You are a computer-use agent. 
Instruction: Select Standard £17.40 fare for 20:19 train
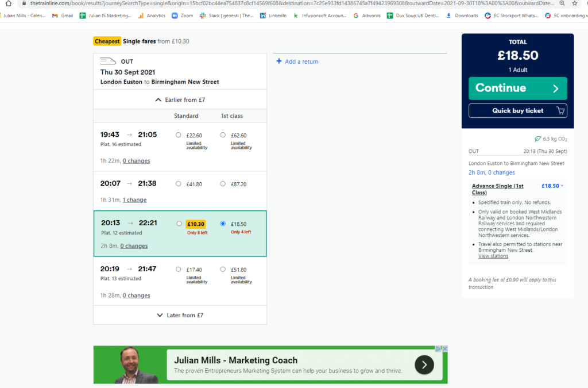coord(179,270)
